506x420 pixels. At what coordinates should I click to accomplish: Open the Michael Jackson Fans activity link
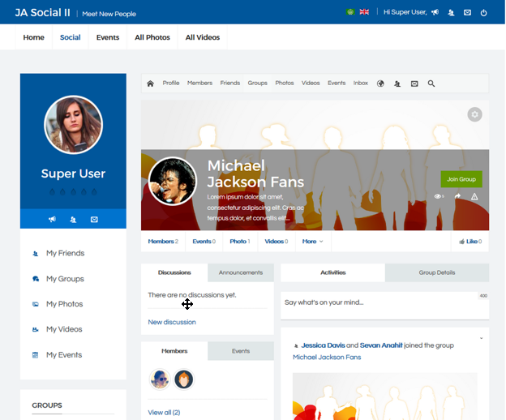pos(327,357)
